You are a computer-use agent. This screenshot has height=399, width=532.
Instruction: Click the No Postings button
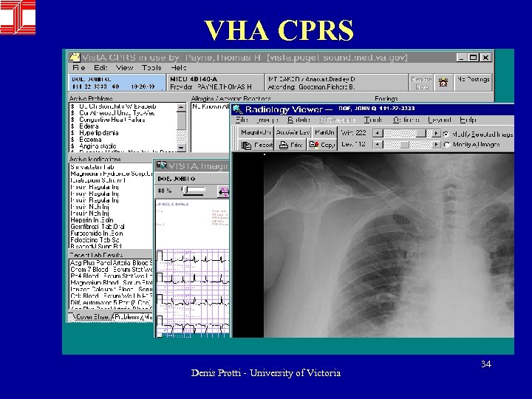473,83
